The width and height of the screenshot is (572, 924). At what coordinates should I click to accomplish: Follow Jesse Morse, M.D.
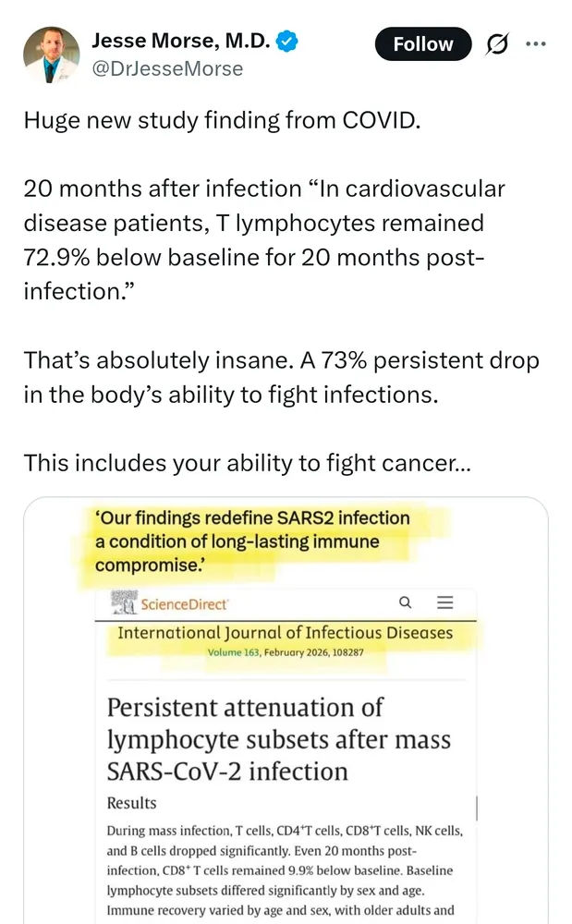tap(423, 43)
